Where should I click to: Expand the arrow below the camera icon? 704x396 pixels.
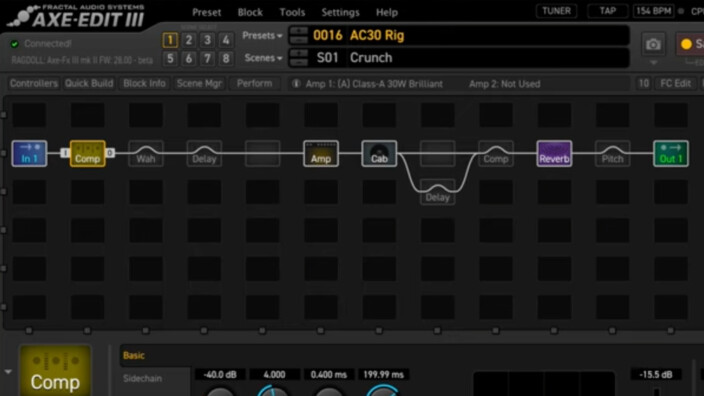point(653,62)
